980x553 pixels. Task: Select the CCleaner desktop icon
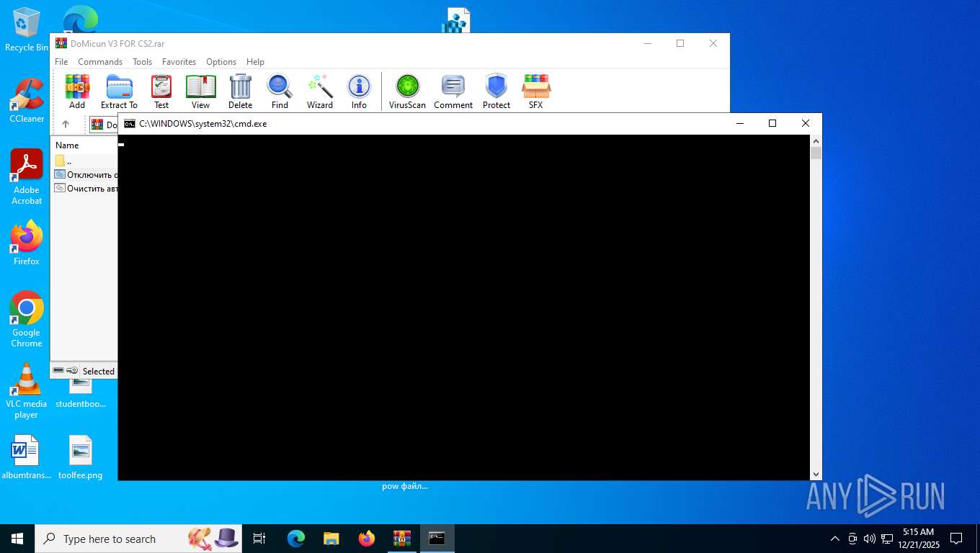coord(27,100)
